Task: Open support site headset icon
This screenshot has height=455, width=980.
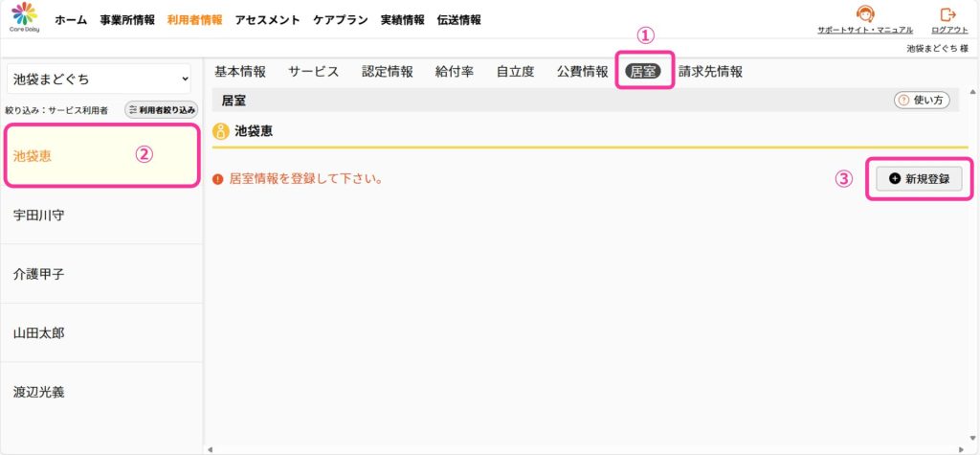Action: pyautogui.click(x=865, y=13)
